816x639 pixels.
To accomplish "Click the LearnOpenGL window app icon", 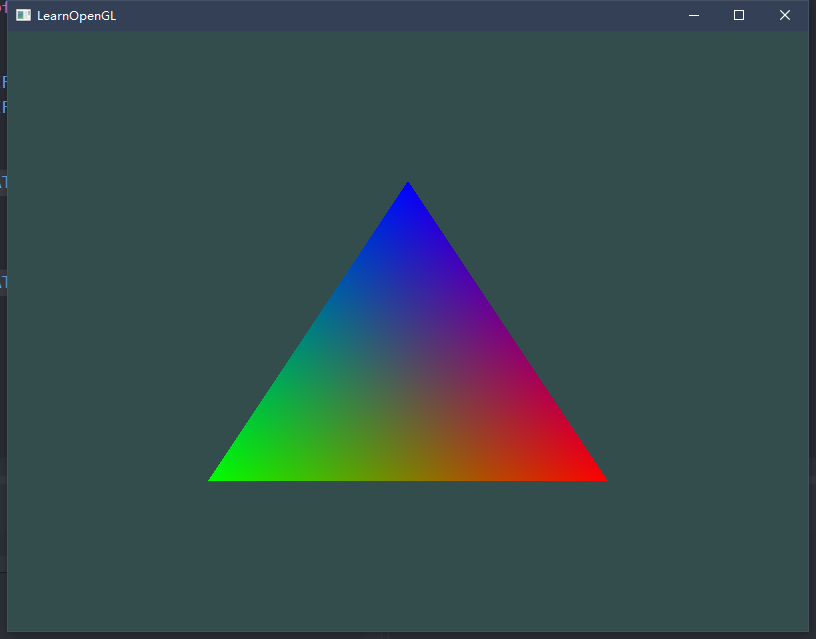I will click(23, 15).
